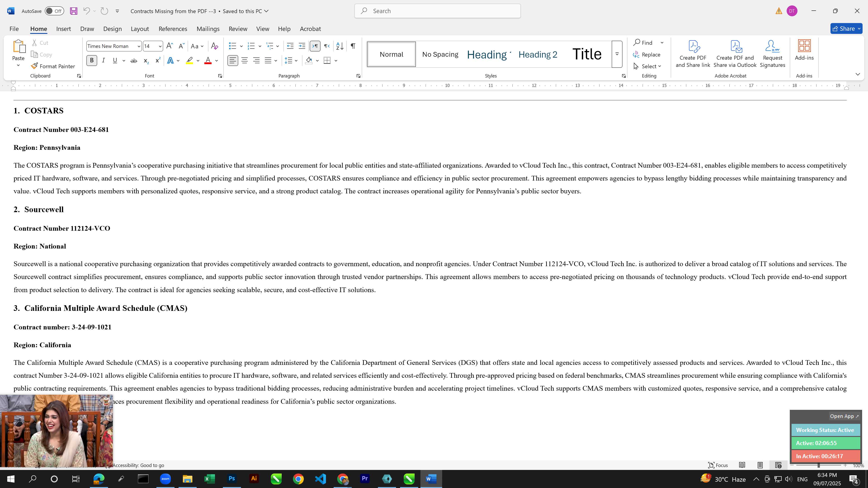868x488 pixels.
Task: Switch to the Layout tab
Action: [x=140, y=29]
